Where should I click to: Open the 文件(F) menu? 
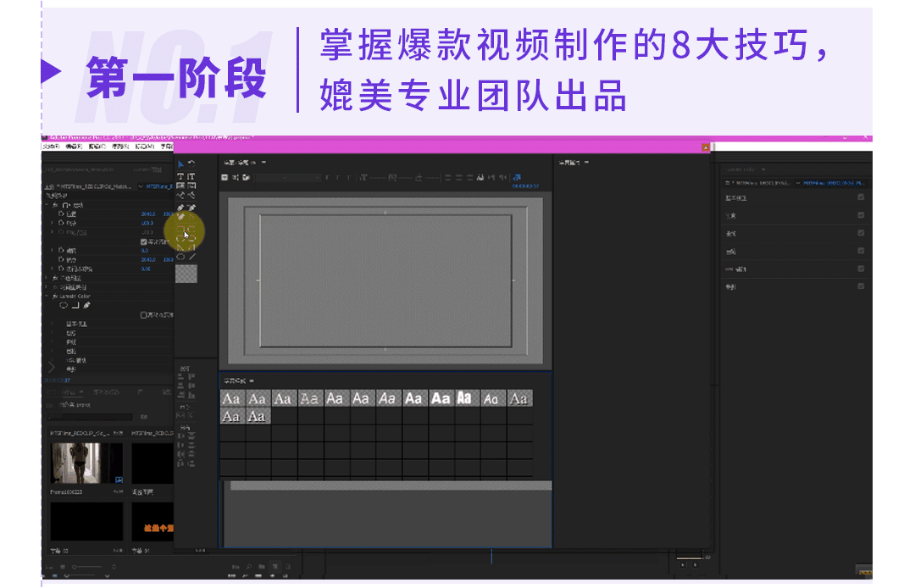[x=51, y=147]
